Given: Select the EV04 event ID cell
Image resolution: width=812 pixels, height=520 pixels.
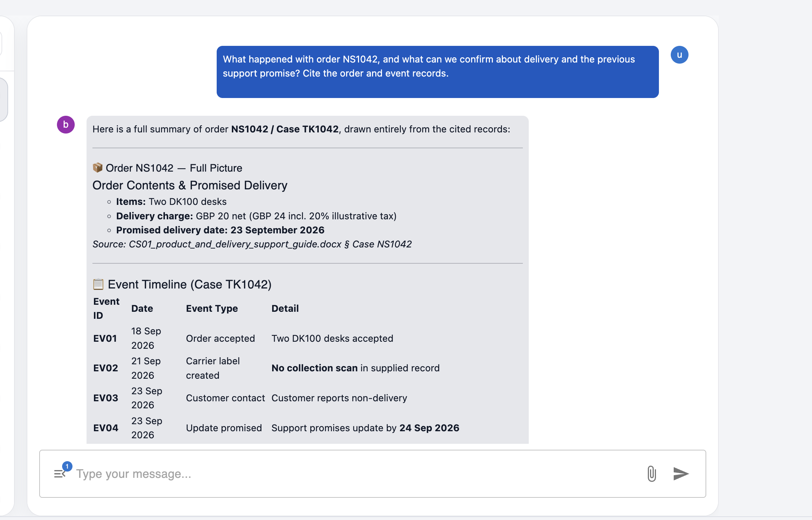Looking at the screenshot, I should click(106, 428).
